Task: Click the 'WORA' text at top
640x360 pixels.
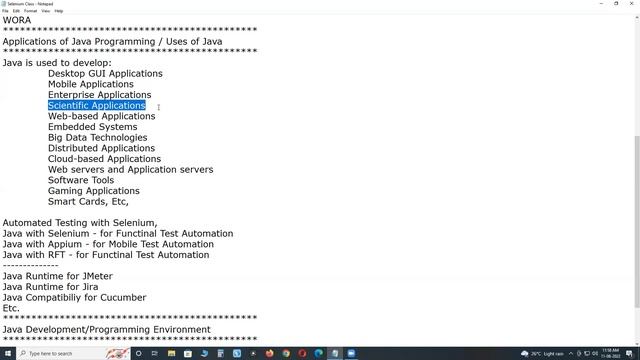Action: point(17,20)
